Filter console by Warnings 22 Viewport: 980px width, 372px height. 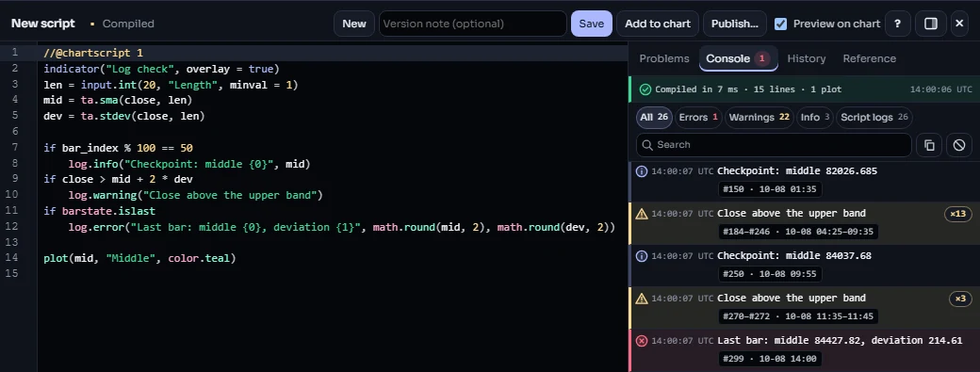(759, 118)
